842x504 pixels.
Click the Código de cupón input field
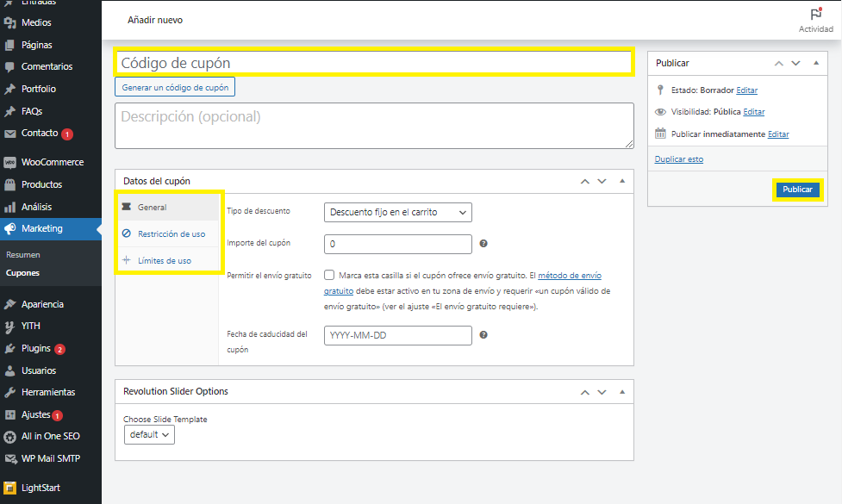tap(374, 63)
